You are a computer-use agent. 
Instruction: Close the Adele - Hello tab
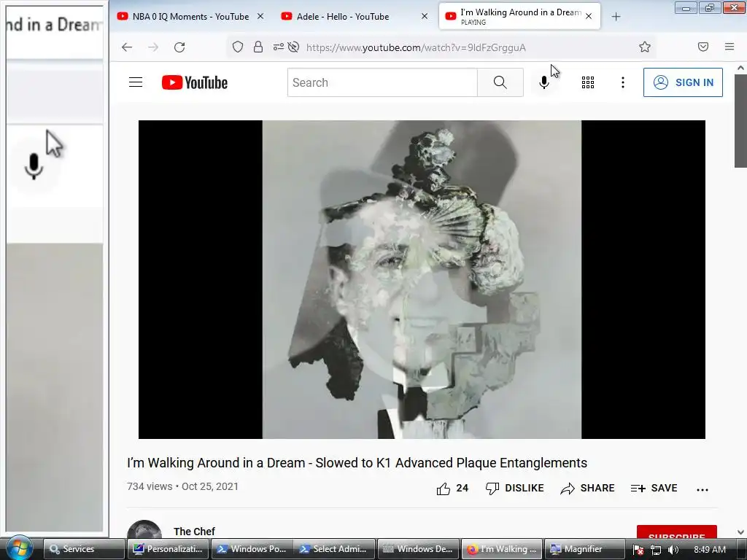point(425,16)
